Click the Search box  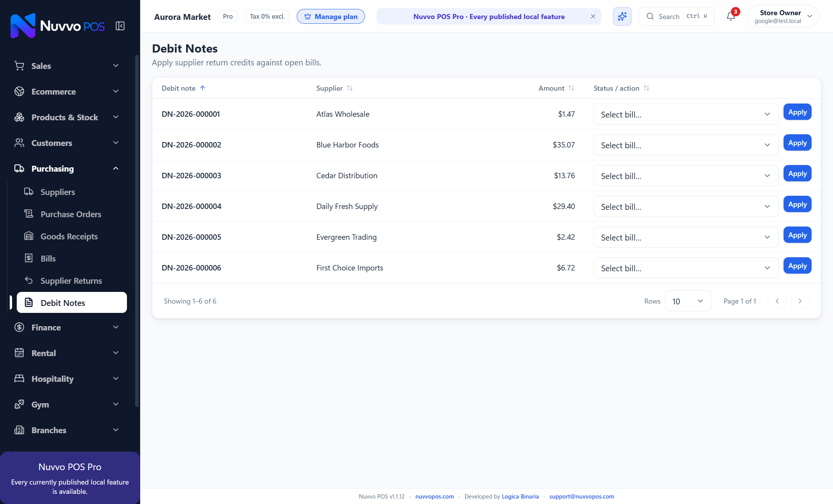coord(676,16)
